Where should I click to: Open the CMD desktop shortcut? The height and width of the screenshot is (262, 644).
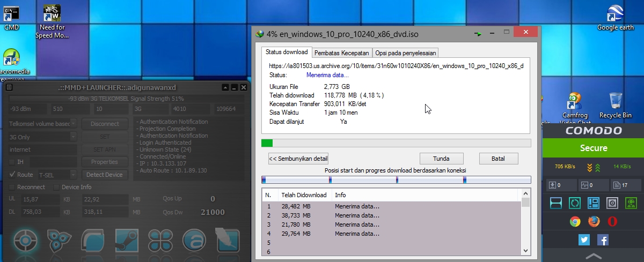(x=11, y=18)
